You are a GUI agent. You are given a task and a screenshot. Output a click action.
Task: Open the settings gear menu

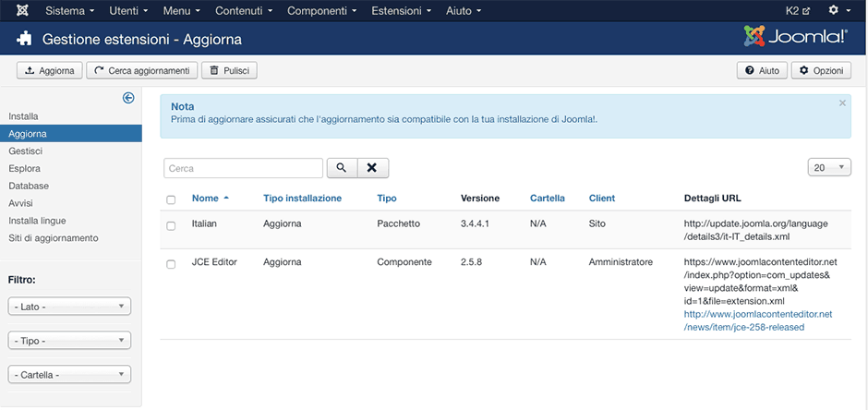point(838,11)
